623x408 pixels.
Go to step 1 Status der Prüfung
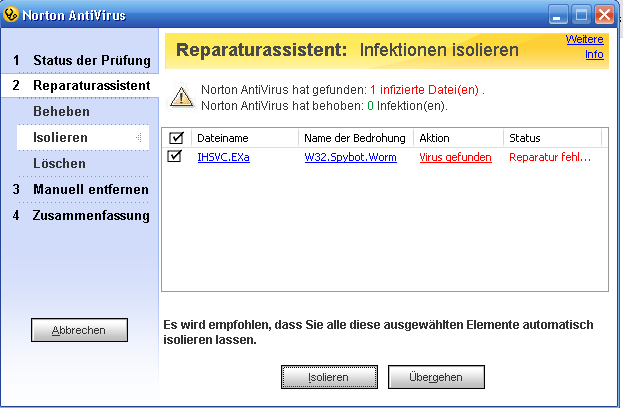coord(80,60)
